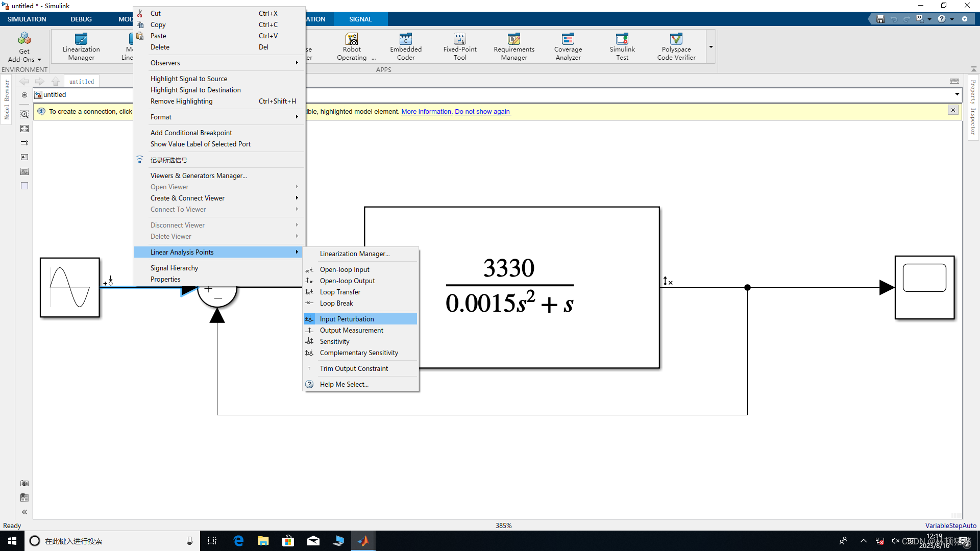The image size is (980, 551).
Task: Click Do not show again link
Action: click(482, 112)
